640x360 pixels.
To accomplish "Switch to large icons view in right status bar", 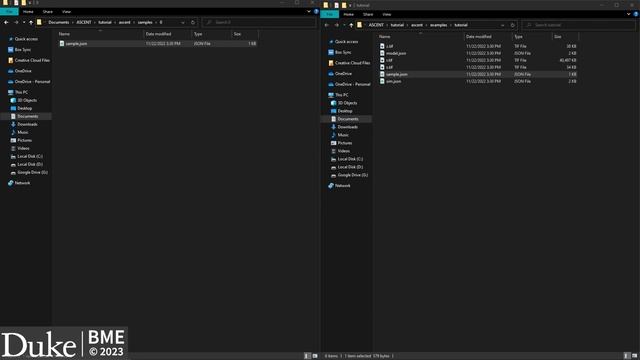I will 634,356.
